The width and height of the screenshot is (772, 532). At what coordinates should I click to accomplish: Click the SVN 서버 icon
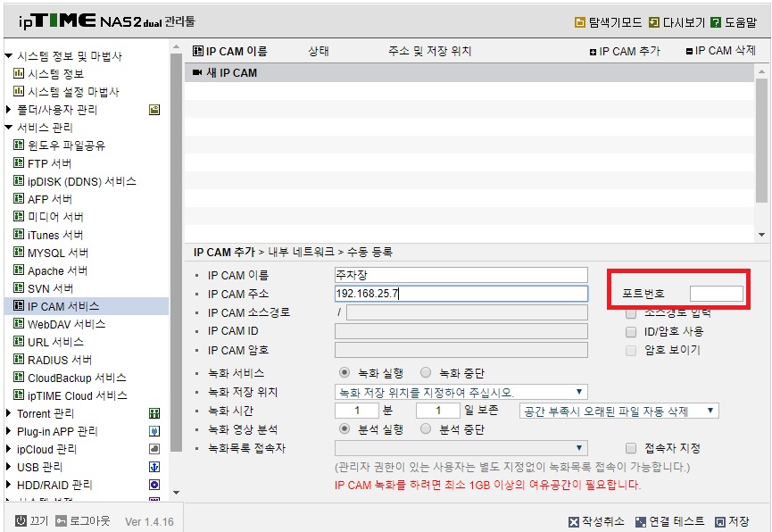click(19, 287)
